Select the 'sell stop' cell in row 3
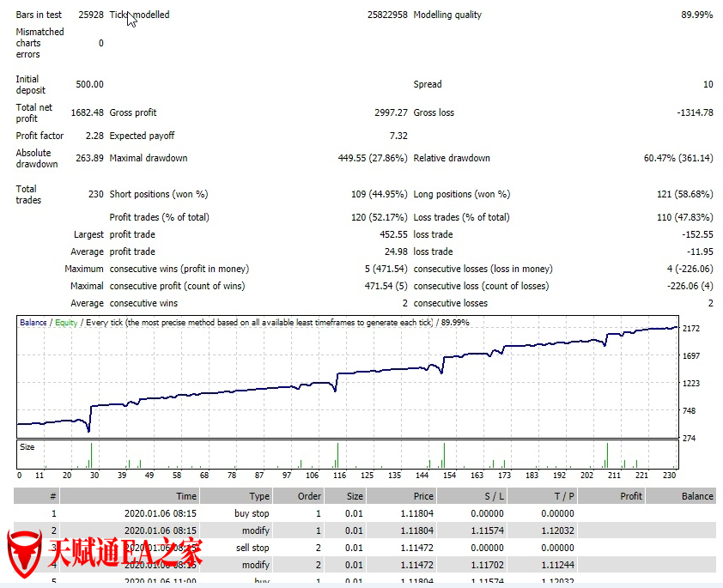 click(252, 548)
